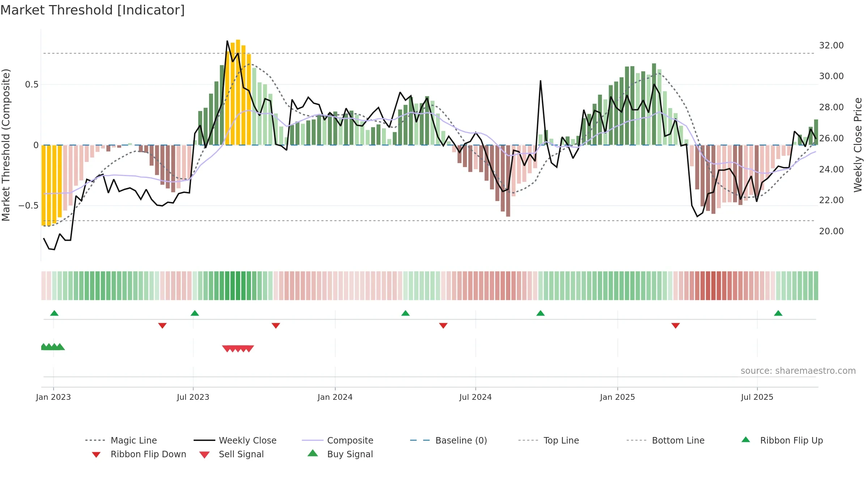Toggle the Ribbon Flip Up legend entry
The image size is (868, 488).
(x=782, y=440)
